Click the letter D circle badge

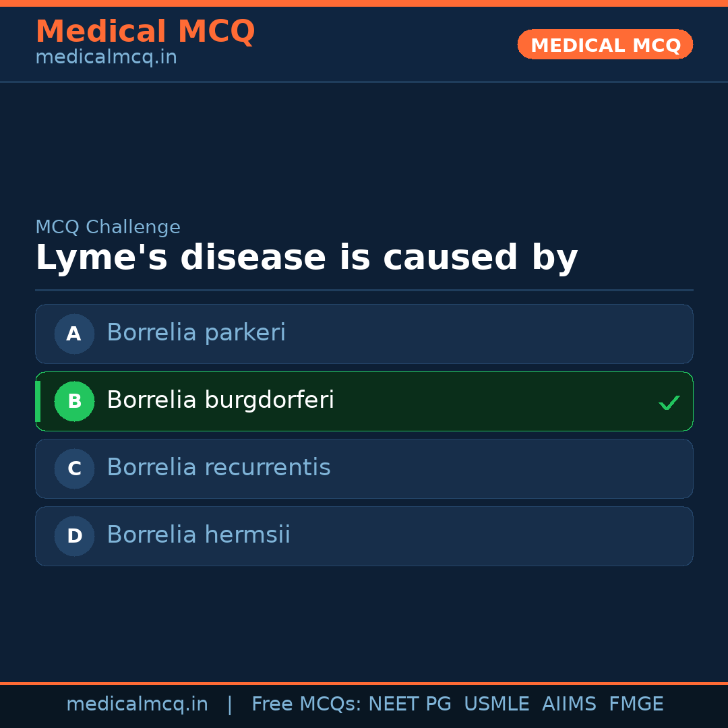click(74, 536)
